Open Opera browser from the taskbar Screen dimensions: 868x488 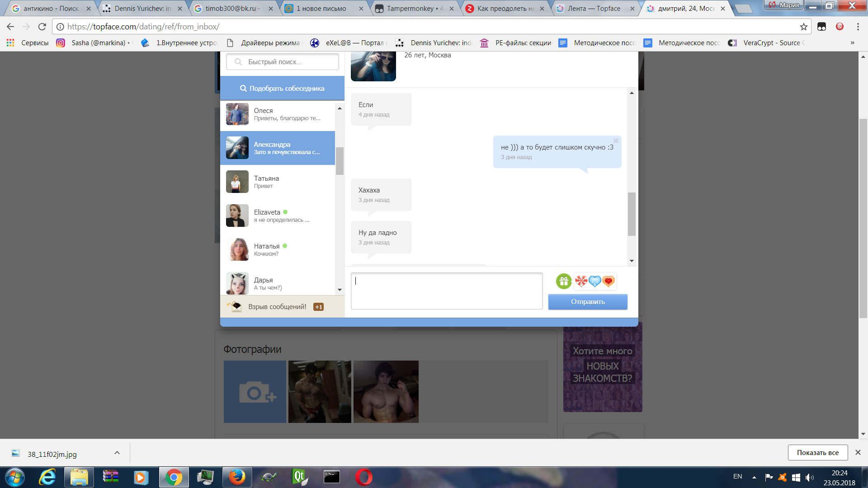pyautogui.click(x=363, y=477)
